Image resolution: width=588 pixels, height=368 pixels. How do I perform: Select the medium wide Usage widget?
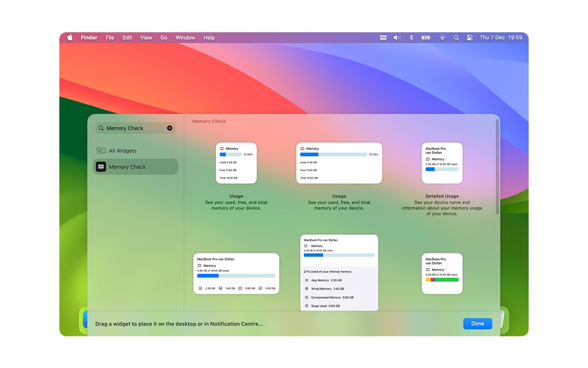(339, 163)
